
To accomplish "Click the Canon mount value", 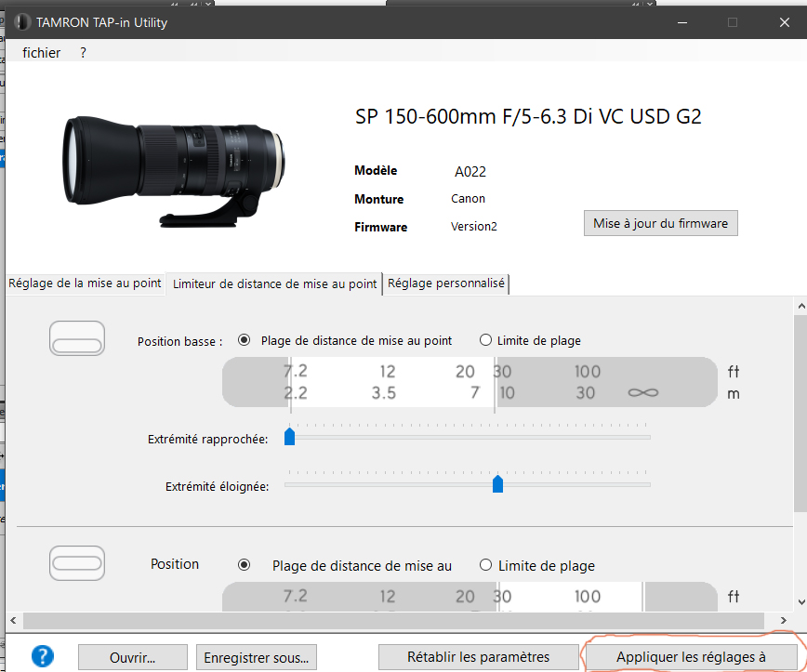I will pos(468,199).
